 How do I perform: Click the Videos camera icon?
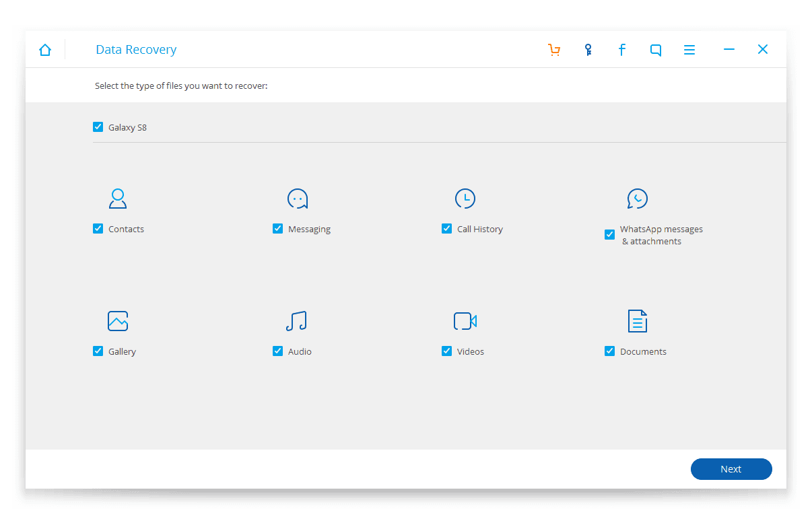pyautogui.click(x=465, y=321)
